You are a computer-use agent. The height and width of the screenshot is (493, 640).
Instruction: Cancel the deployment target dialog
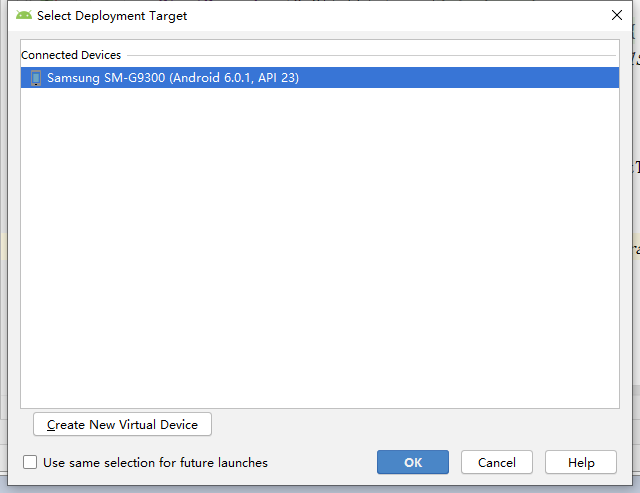click(x=497, y=462)
